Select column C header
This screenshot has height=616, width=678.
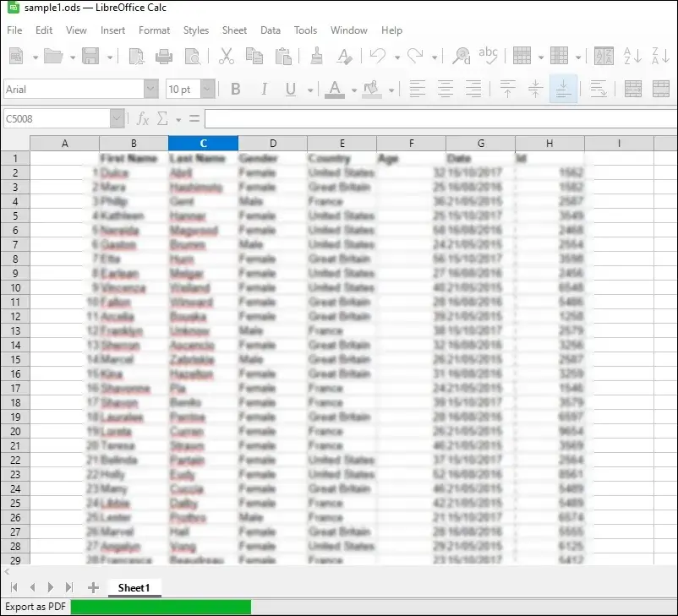click(x=203, y=143)
